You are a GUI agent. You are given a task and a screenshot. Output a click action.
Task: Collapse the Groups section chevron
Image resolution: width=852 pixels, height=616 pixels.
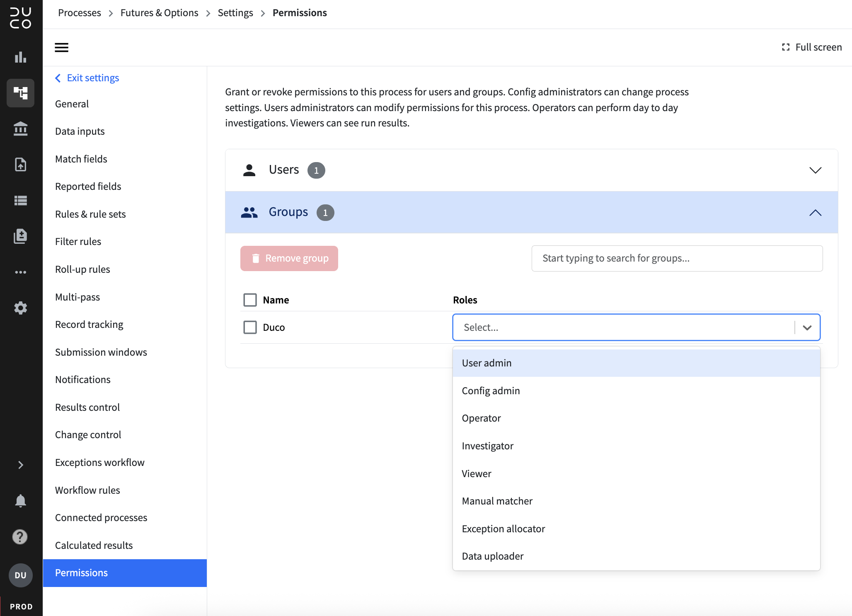(816, 213)
